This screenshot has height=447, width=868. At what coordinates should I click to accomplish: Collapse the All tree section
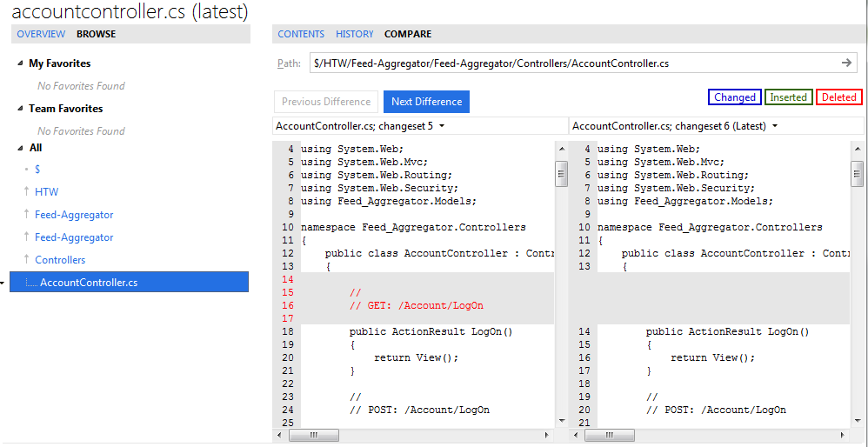click(21, 148)
